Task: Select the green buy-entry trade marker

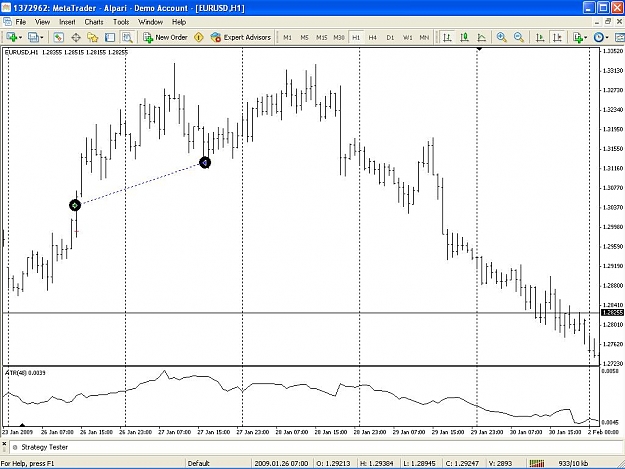Action: pos(75,205)
